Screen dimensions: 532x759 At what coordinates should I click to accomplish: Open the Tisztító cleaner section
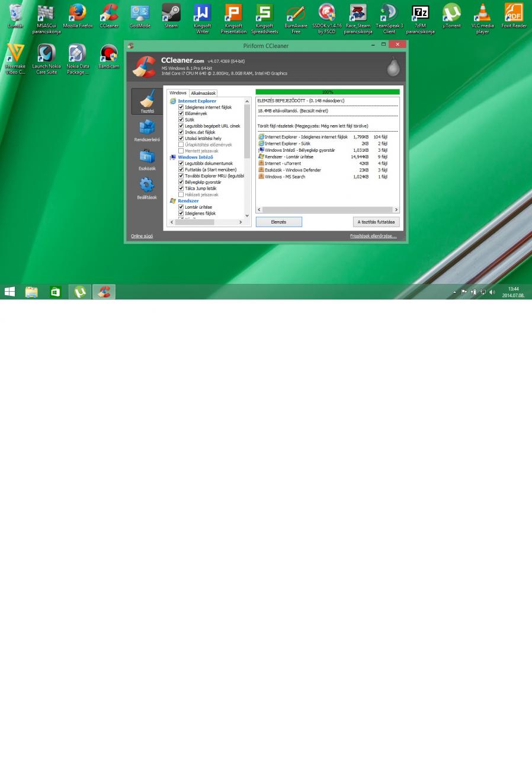click(x=147, y=101)
